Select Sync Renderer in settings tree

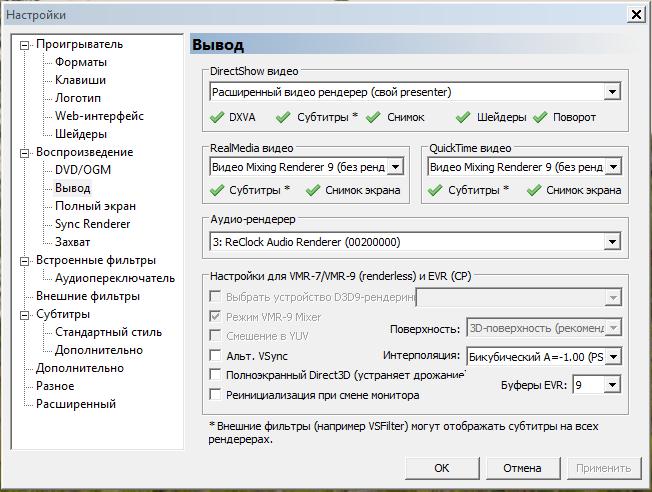(92, 224)
